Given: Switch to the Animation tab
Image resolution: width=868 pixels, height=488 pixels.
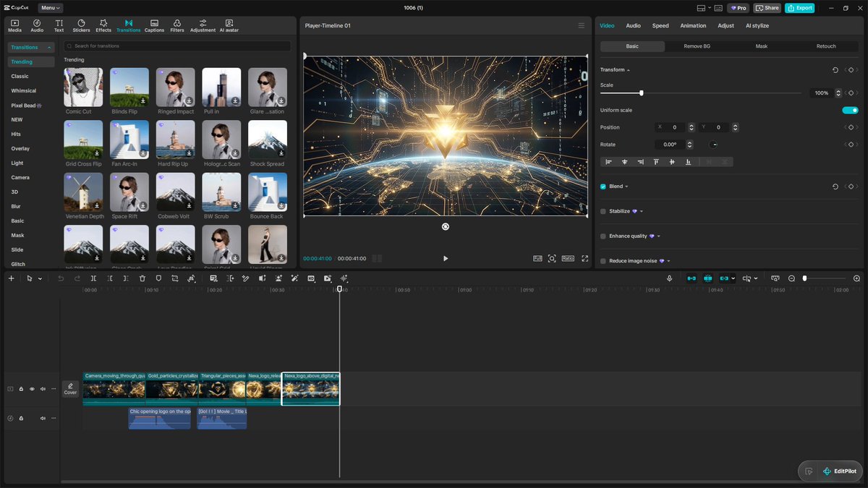Looking at the screenshot, I should [693, 26].
